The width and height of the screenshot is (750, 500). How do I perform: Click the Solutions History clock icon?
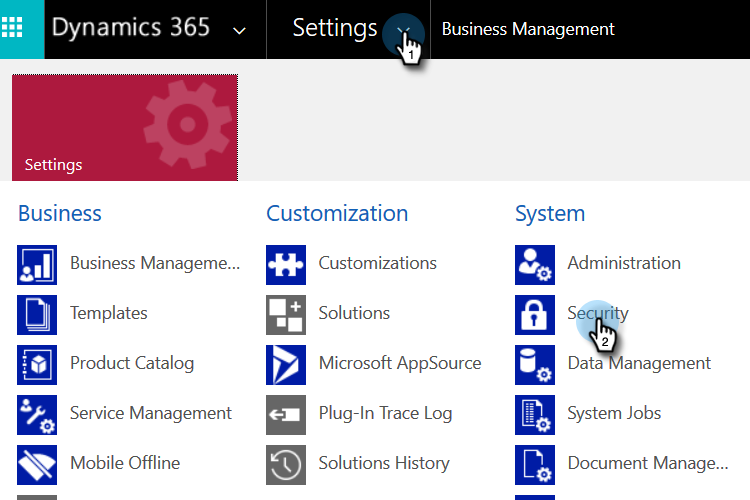point(286,464)
